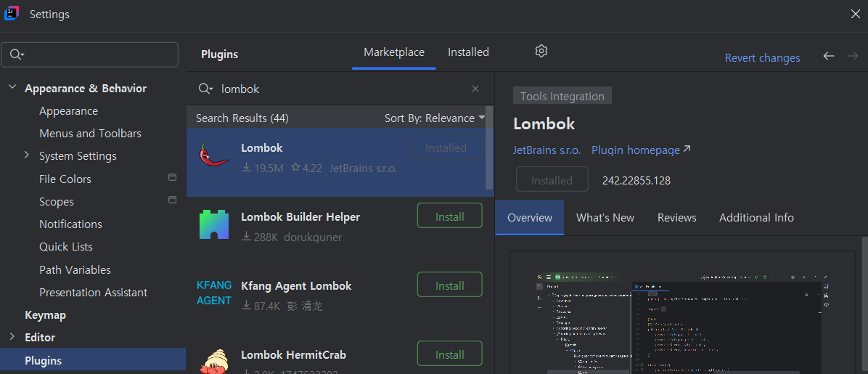Select the Lombok search result row
This screenshot has width=868, height=374.
(335, 163)
